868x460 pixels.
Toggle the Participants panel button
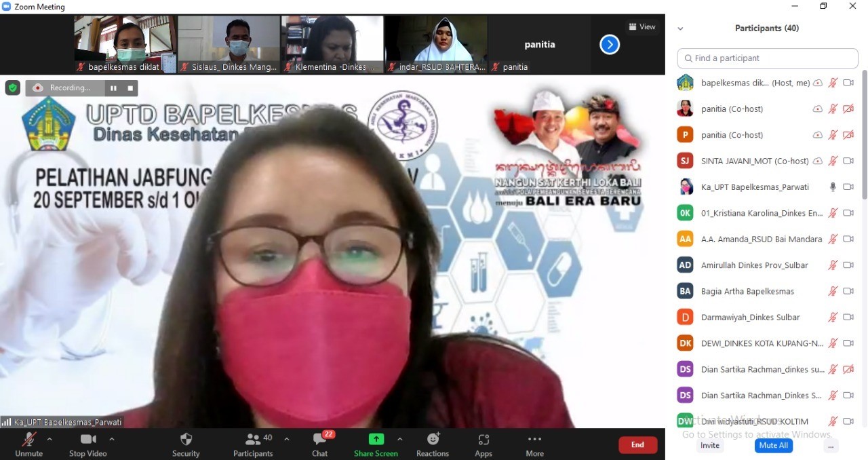[253, 444]
